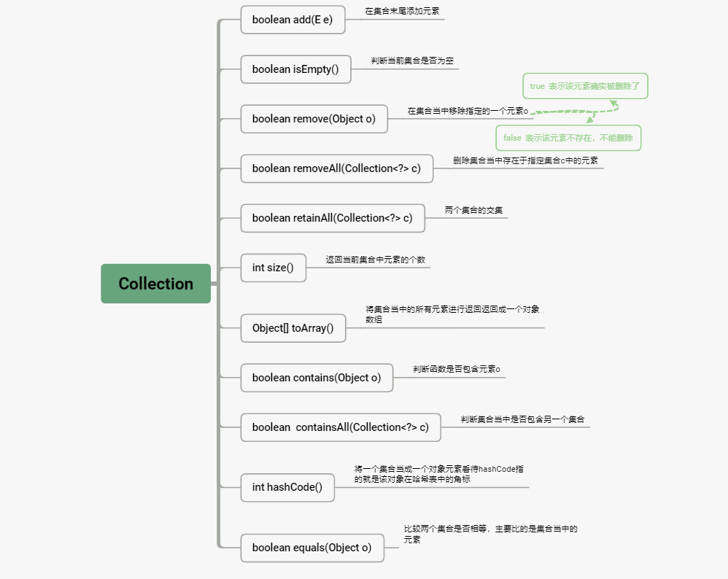Viewport: 728px width, 579px height.
Task: Select the boolean removeAll(Collection<?> c) node
Action: [x=336, y=168]
